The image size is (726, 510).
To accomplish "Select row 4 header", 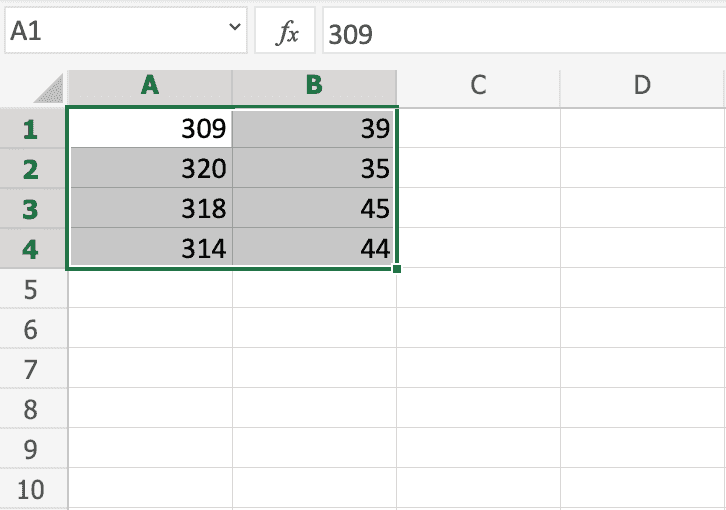I will tap(30, 249).
